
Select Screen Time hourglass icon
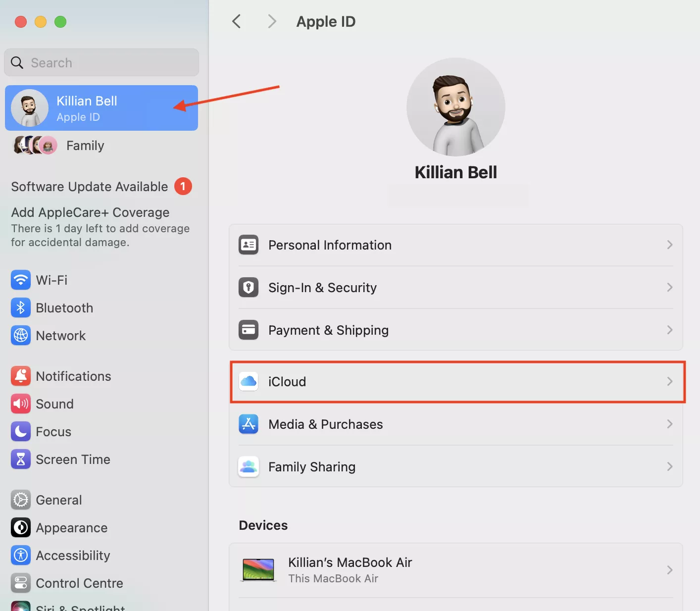pos(20,459)
